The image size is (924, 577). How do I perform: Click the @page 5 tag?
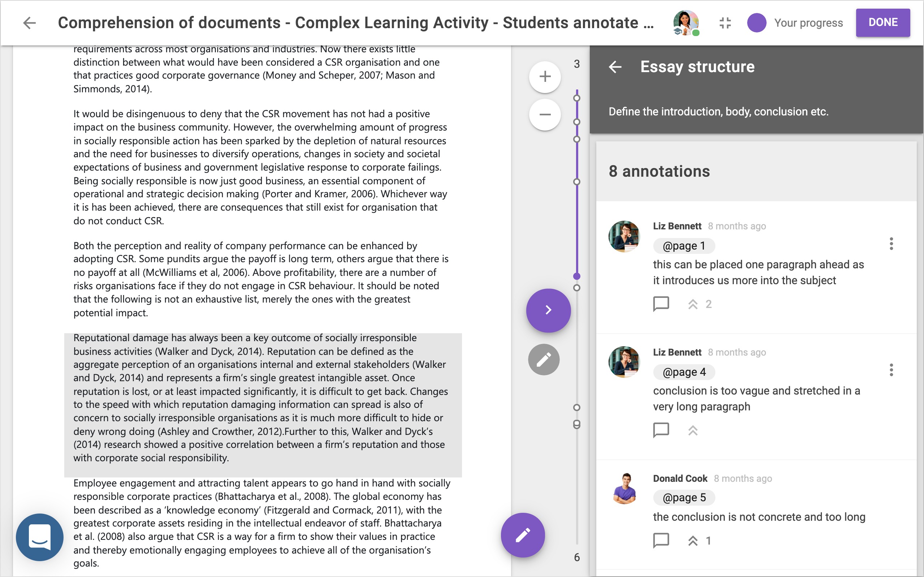pos(684,498)
